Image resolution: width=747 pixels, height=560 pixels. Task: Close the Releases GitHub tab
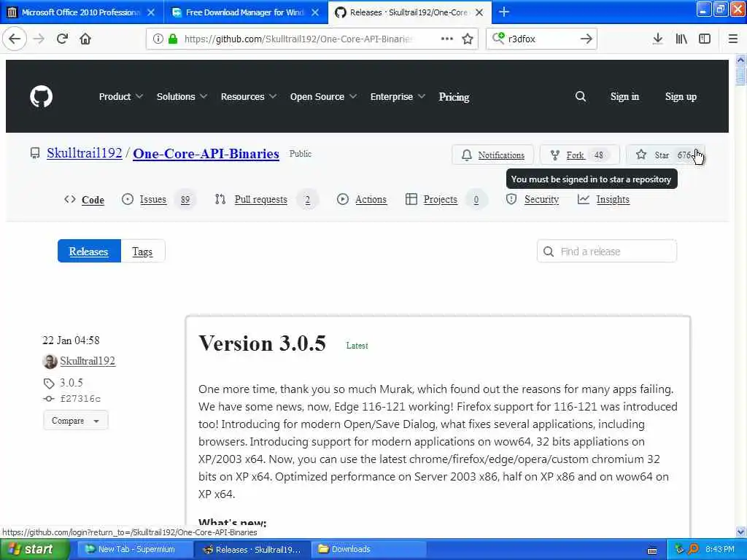point(480,12)
